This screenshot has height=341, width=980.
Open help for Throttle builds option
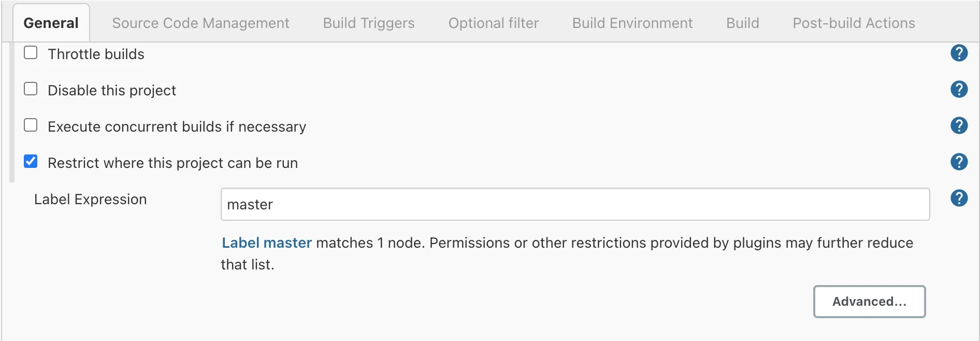959,53
